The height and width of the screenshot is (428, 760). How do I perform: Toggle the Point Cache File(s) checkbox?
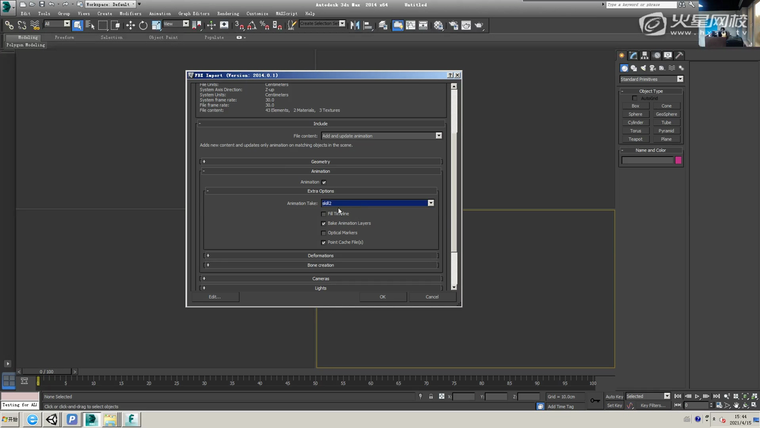[x=323, y=242]
